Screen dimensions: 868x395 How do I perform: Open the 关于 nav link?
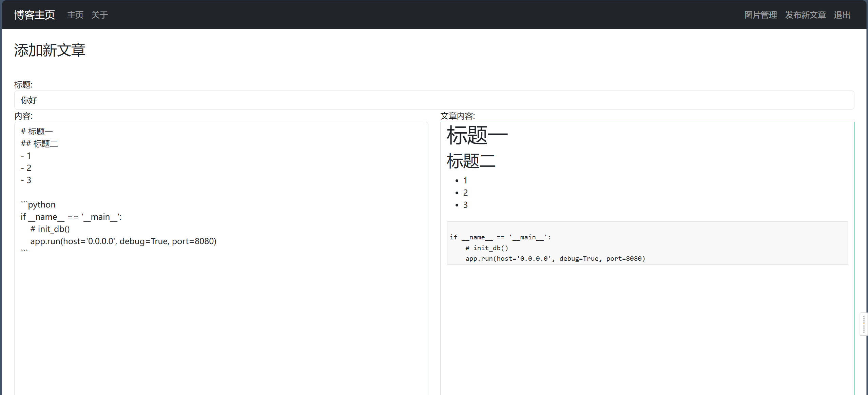coord(99,15)
